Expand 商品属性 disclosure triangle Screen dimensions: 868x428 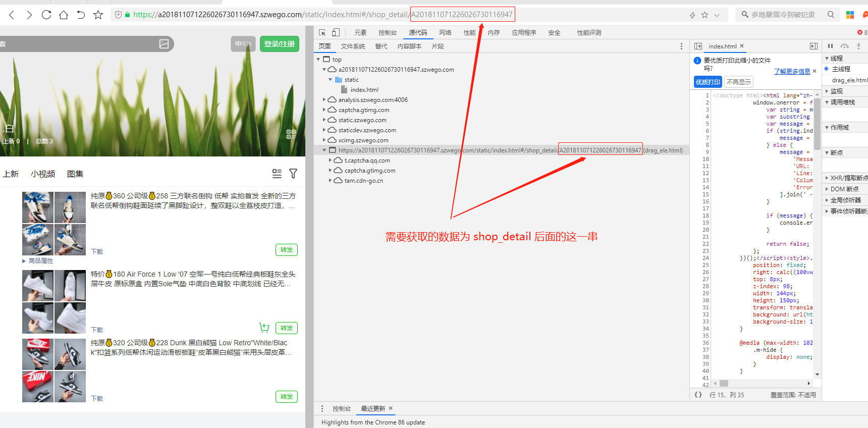point(24,261)
